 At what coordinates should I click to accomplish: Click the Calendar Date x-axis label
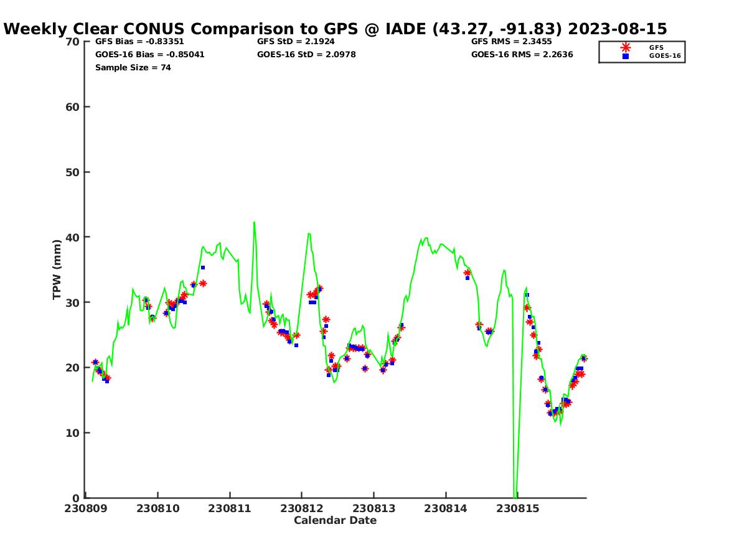336,520
